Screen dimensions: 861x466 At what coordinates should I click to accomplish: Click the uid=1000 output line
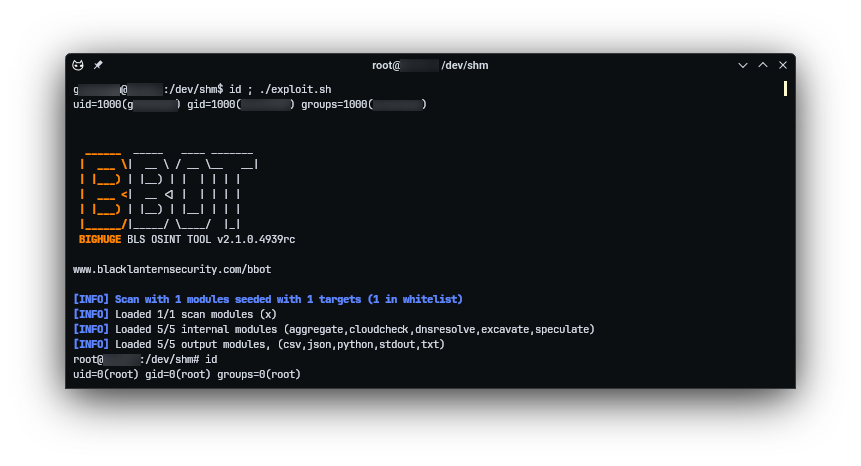(x=250, y=104)
